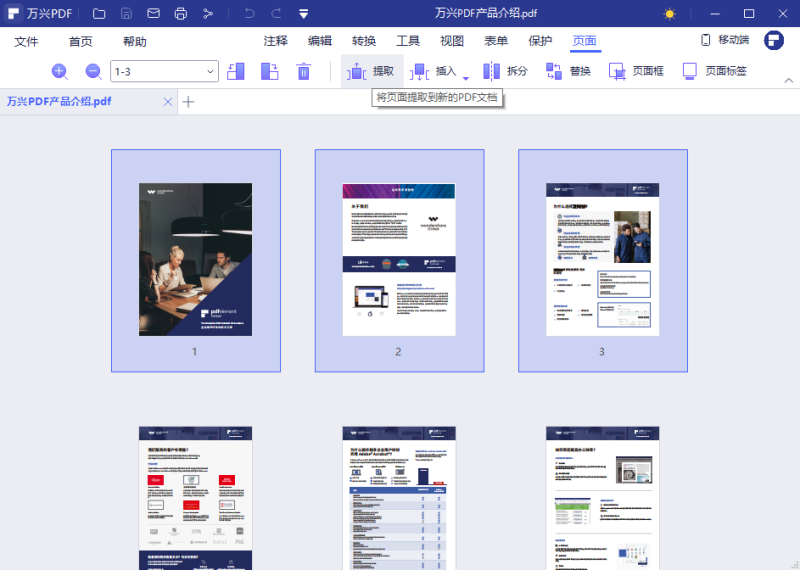Click the delete pages trash icon
800x570 pixels.
304,71
